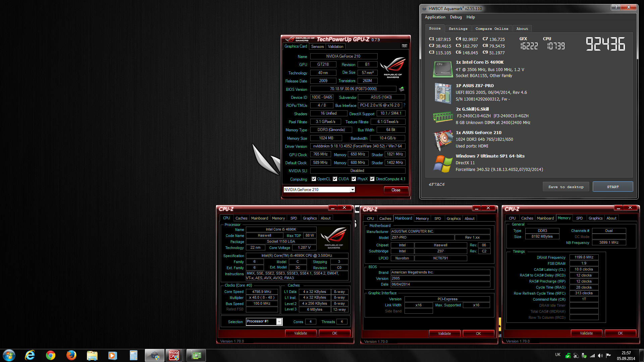The height and width of the screenshot is (362, 644).
Task: Click Validate in CPU-Z memory window
Action: 586,333
